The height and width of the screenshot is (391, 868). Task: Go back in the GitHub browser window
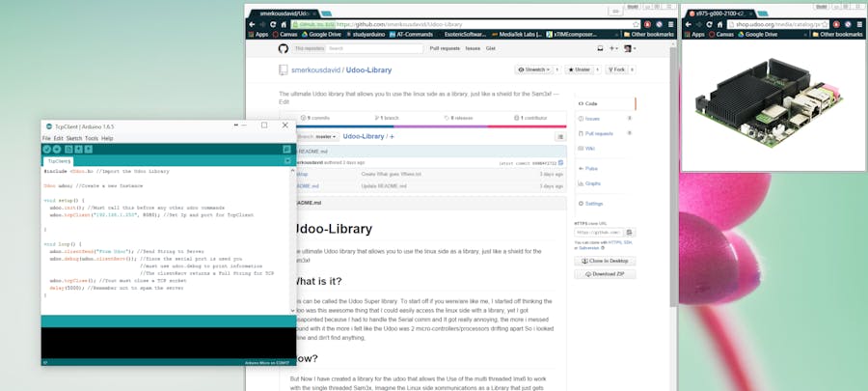click(x=252, y=24)
